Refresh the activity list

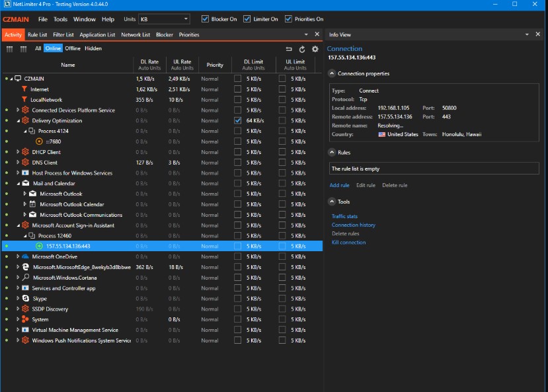click(301, 50)
